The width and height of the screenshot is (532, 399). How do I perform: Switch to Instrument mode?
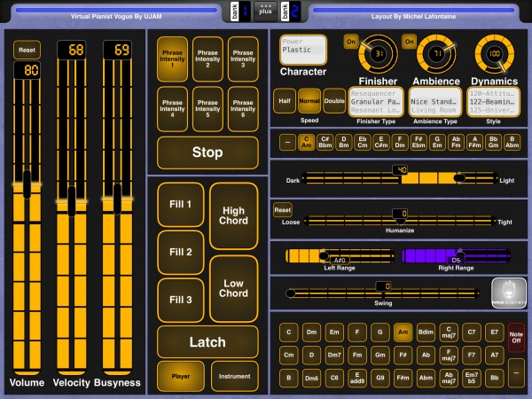click(234, 376)
